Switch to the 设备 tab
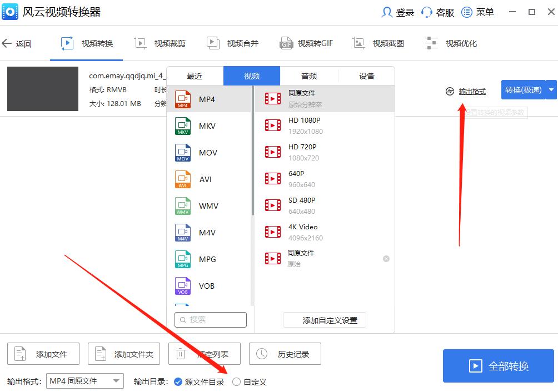Image resolution: width=558 pixels, height=392 pixels. [x=366, y=76]
